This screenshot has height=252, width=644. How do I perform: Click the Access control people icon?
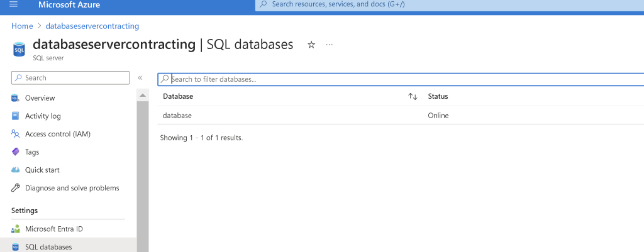click(x=15, y=134)
